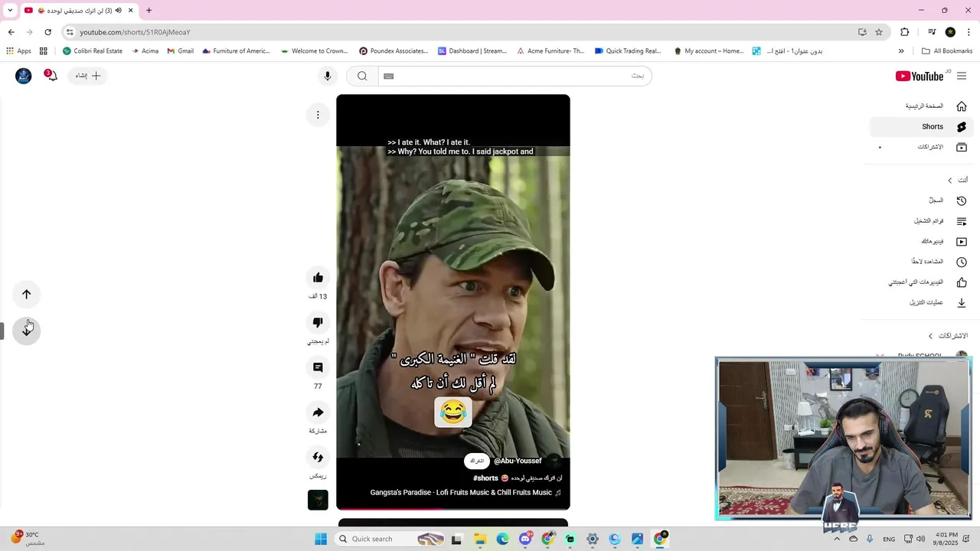Screen dimensions: 980x551
Task: Go to YouTube home via logo
Action: point(920,76)
